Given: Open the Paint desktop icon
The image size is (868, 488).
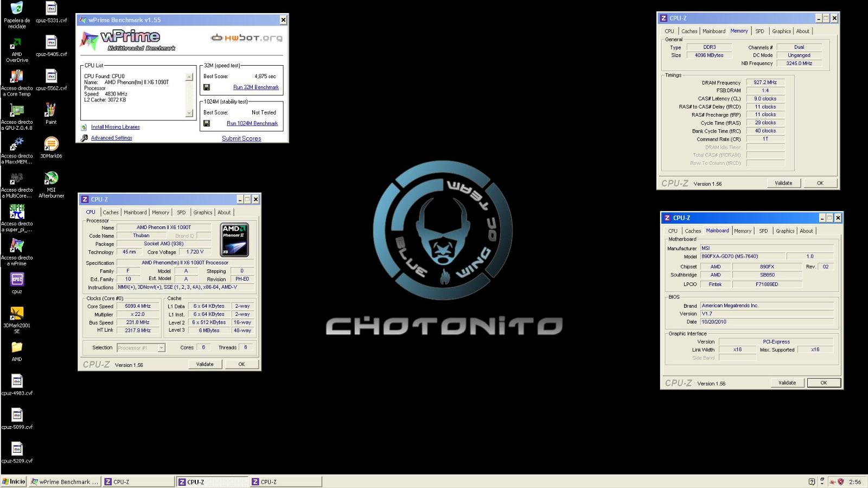Looking at the screenshot, I should [x=51, y=110].
